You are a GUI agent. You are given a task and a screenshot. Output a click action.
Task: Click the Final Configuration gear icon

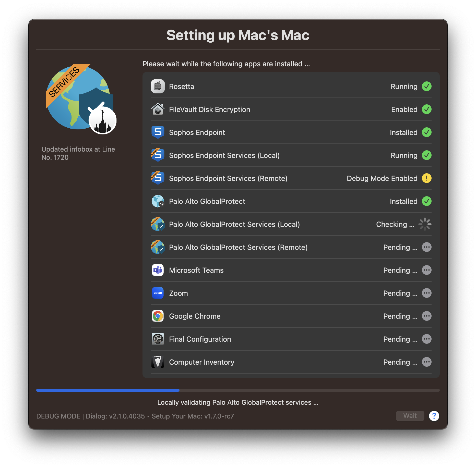[158, 339]
